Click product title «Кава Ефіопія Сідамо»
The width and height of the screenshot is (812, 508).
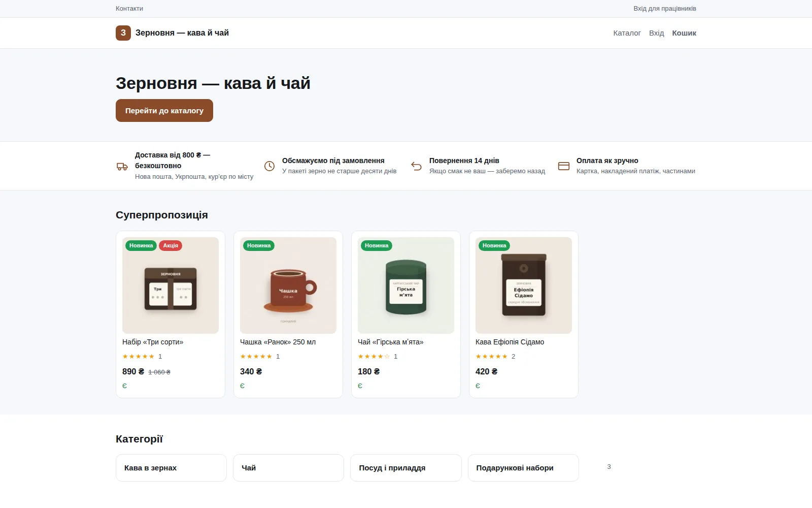(510, 342)
